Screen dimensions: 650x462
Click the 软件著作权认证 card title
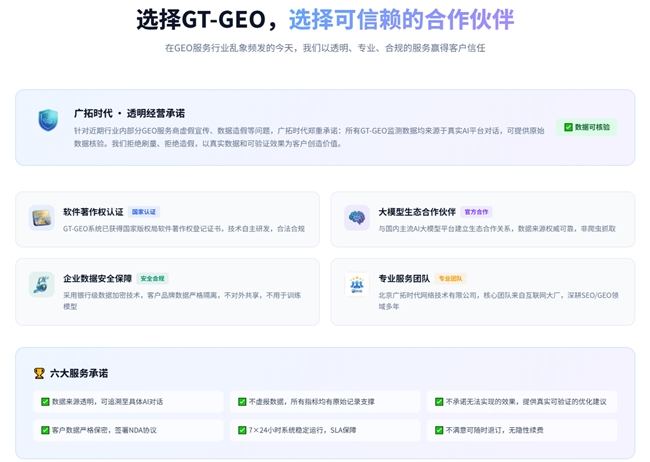coord(93,212)
